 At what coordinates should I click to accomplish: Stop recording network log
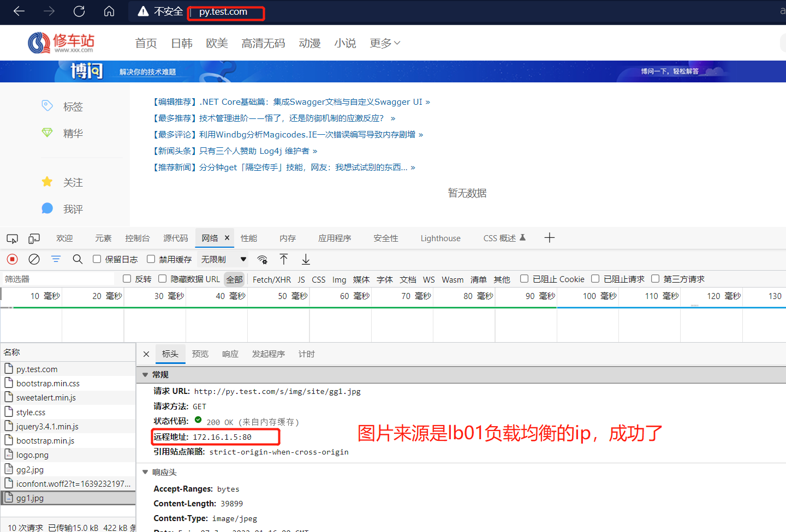pos(12,259)
